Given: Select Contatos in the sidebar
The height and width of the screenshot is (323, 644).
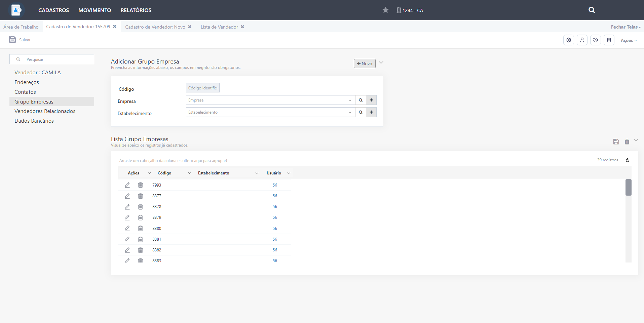Looking at the screenshot, I should 25,92.
